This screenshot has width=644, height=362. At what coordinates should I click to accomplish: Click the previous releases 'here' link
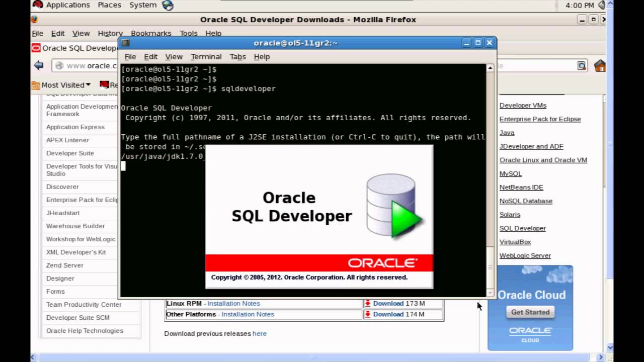tap(260, 334)
